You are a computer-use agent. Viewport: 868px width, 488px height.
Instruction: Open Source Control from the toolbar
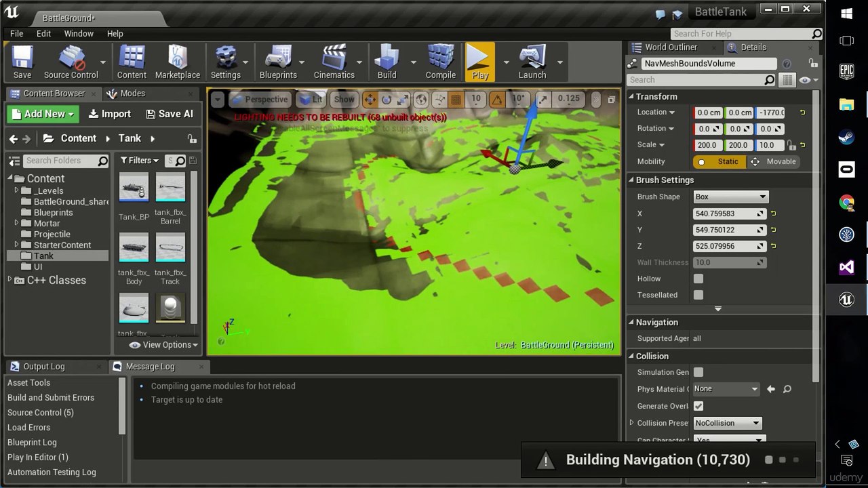click(x=71, y=62)
